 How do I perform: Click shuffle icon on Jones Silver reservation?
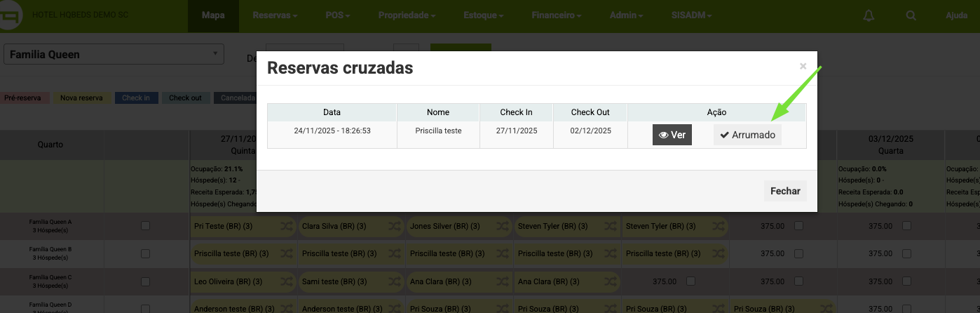click(503, 227)
